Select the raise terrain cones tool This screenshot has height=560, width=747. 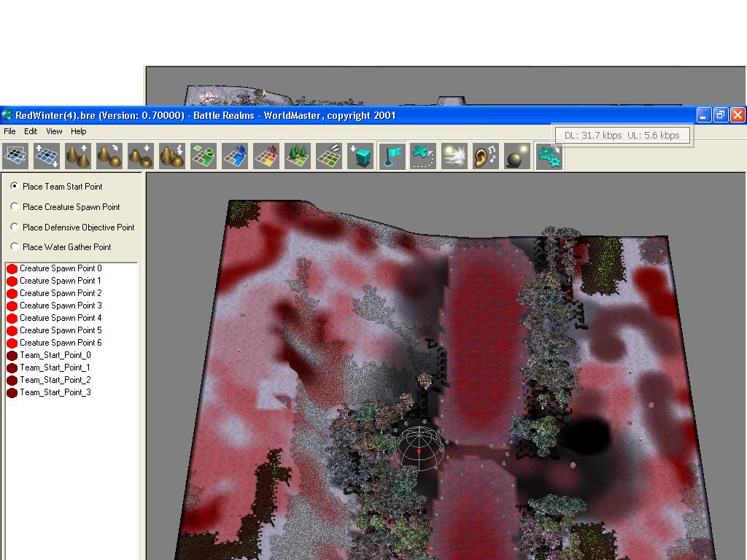(78, 156)
